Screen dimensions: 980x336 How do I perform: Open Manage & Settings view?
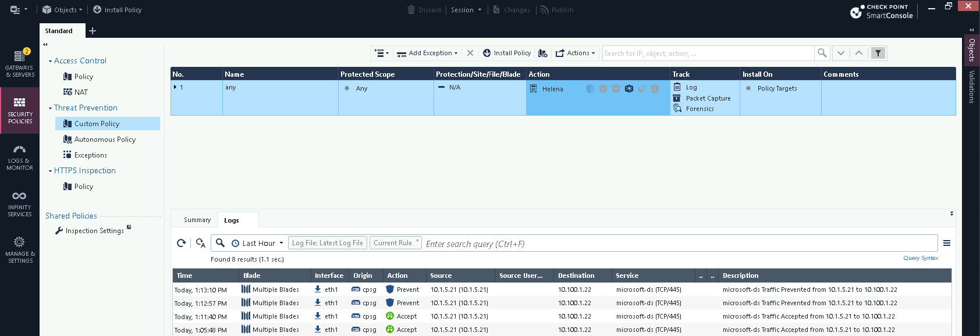19,250
